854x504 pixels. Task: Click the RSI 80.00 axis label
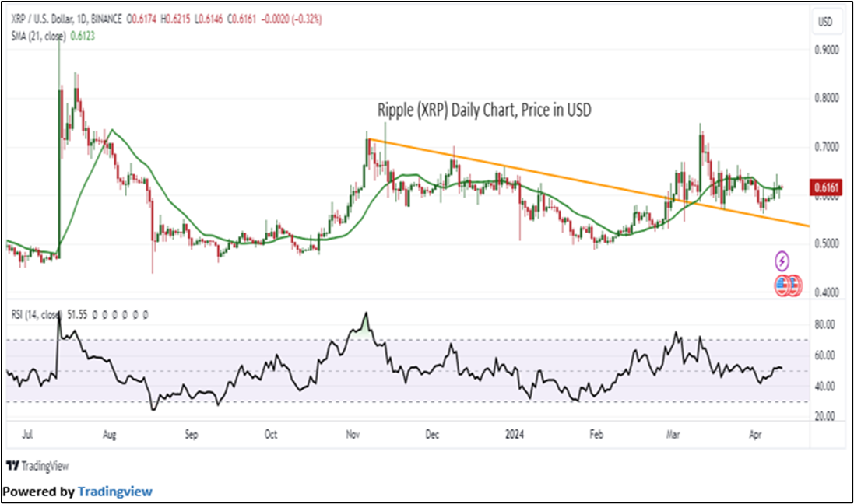[x=824, y=324]
